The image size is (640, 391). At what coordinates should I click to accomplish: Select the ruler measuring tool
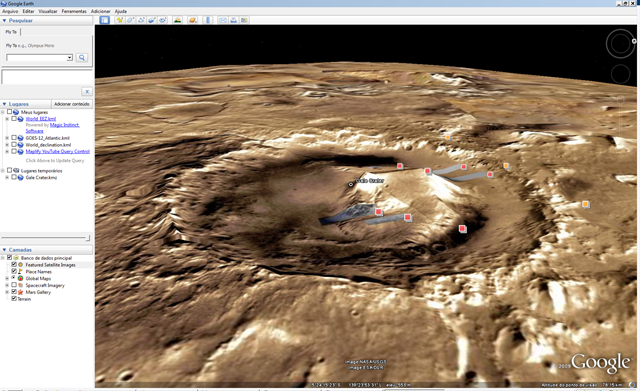pyautogui.click(x=208, y=20)
